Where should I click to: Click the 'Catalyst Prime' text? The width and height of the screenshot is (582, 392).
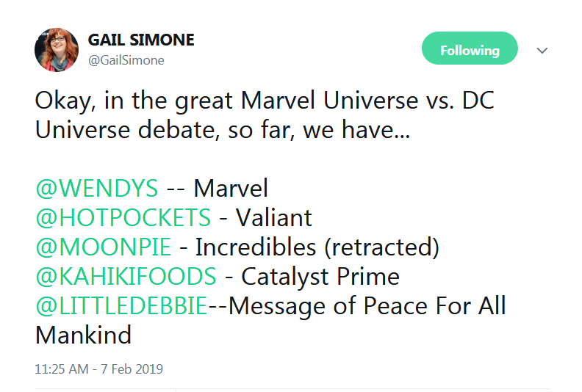[x=320, y=277]
